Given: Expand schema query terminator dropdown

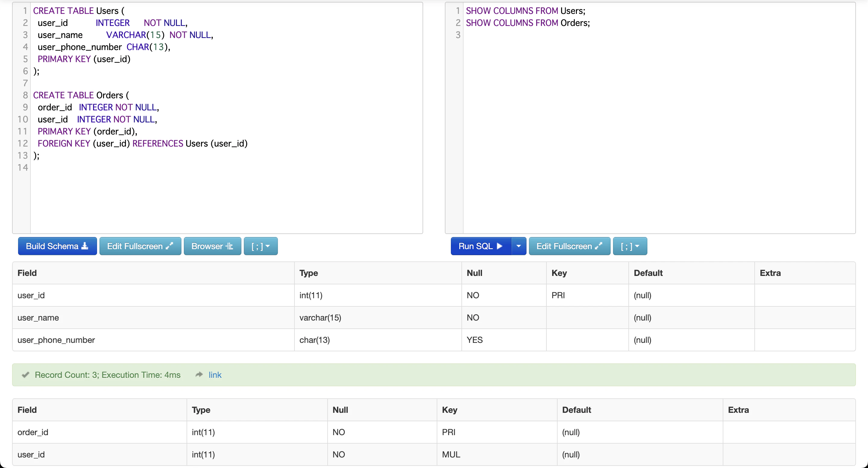Looking at the screenshot, I should (x=260, y=246).
